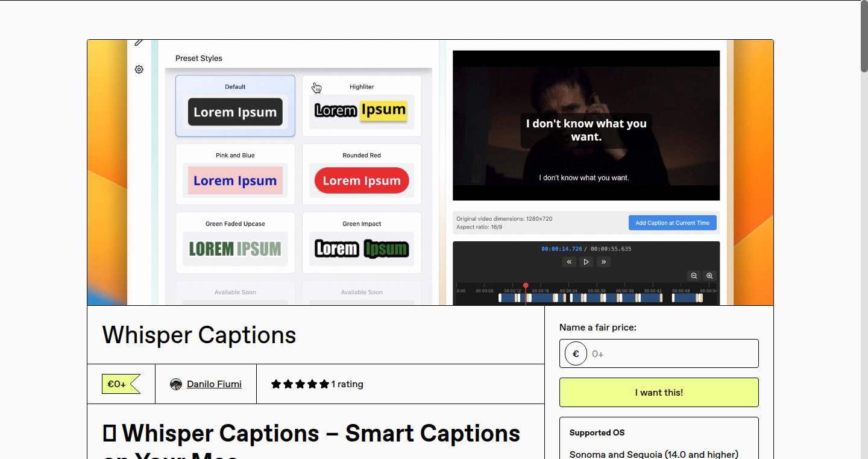The height and width of the screenshot is (459, 868).
Task: Pick the Green Faded Upcase preset
Action: click(235, 242)
